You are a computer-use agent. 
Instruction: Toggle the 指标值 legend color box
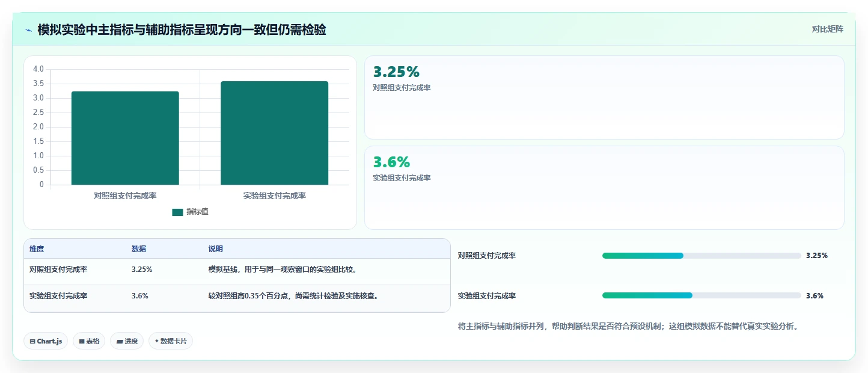[x=177, y=212]
